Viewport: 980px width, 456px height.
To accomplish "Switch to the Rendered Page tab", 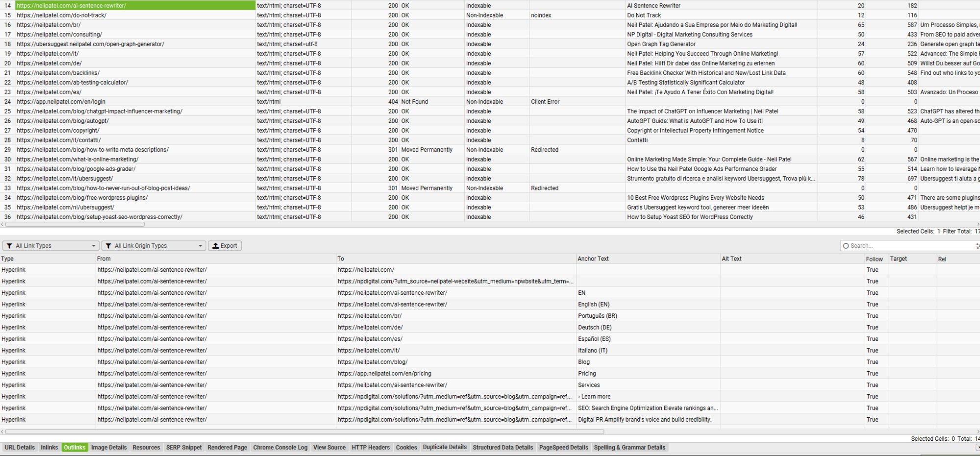I will (x=227, y=447).
